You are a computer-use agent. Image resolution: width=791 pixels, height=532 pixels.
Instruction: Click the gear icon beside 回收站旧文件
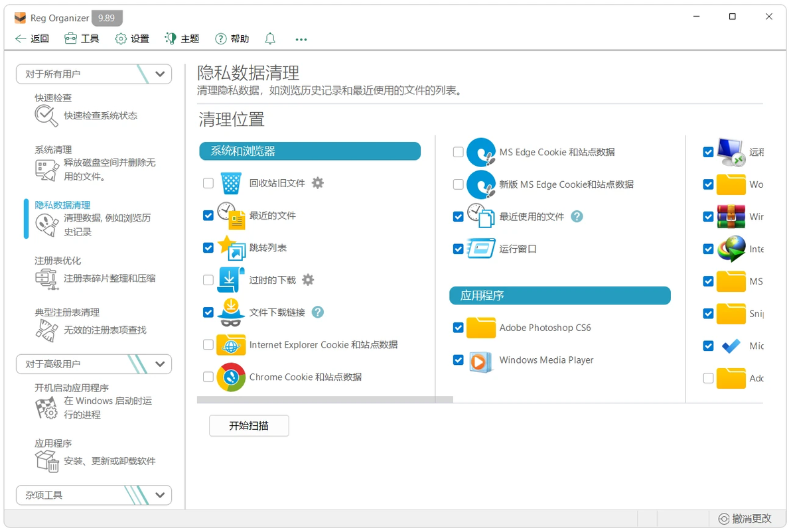click(x=317, y=182)
